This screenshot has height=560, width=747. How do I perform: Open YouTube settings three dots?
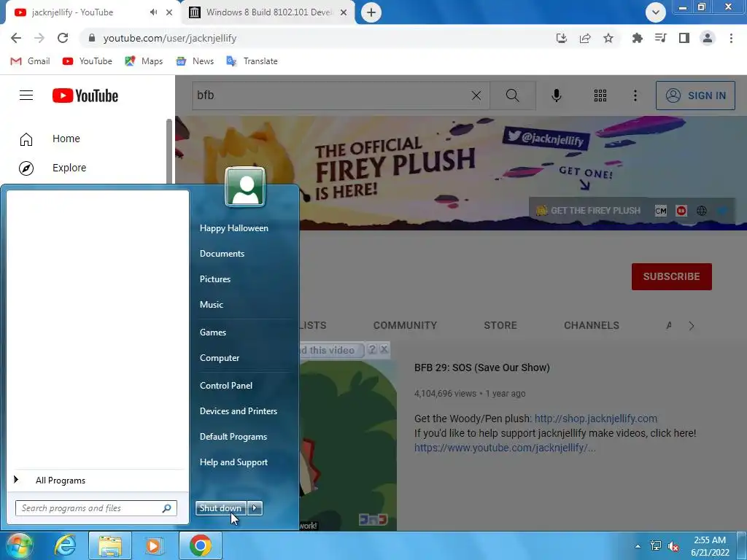[635, 96]
